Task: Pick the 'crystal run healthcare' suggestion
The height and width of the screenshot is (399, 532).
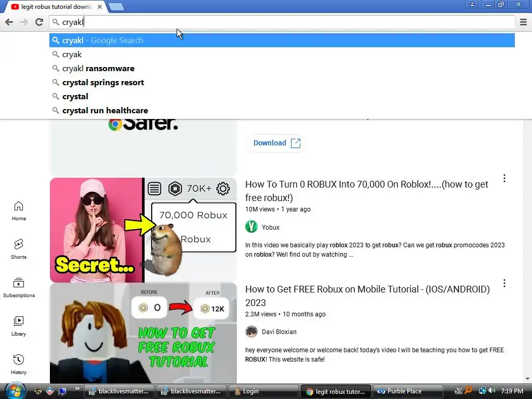Action: [x=282, y=111]
